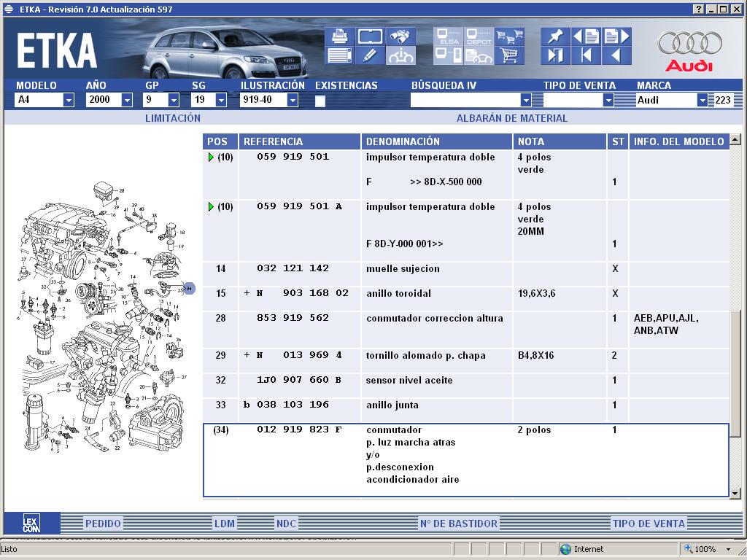Click the single shopping cart icon
The height and width of the screenshot is (560, 747).
509,55
